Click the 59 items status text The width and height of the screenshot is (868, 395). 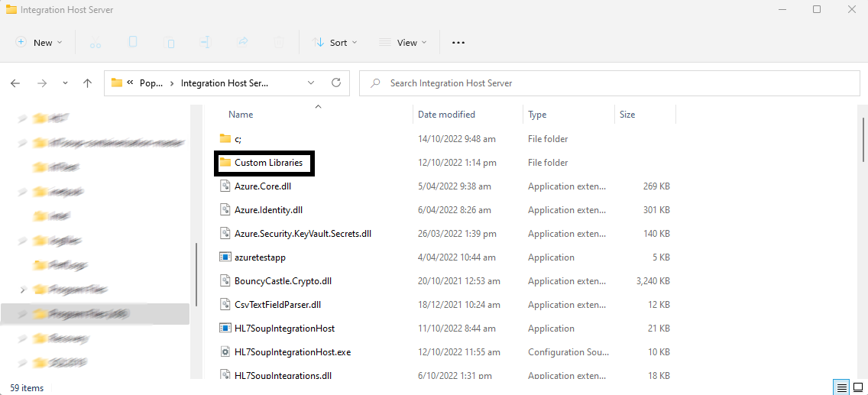click(27, 388)
